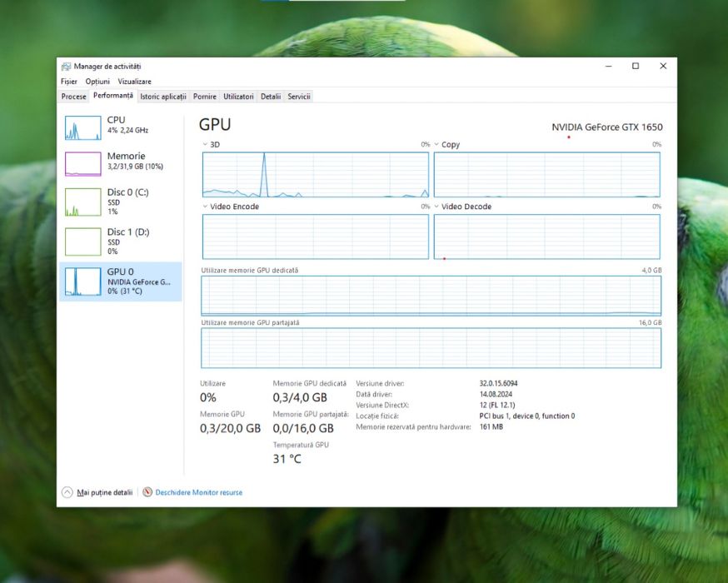Click the 0,3/20,0 GB GPU memory value
This screenshot has height=583, width=728.
click(x=230, y=428)
